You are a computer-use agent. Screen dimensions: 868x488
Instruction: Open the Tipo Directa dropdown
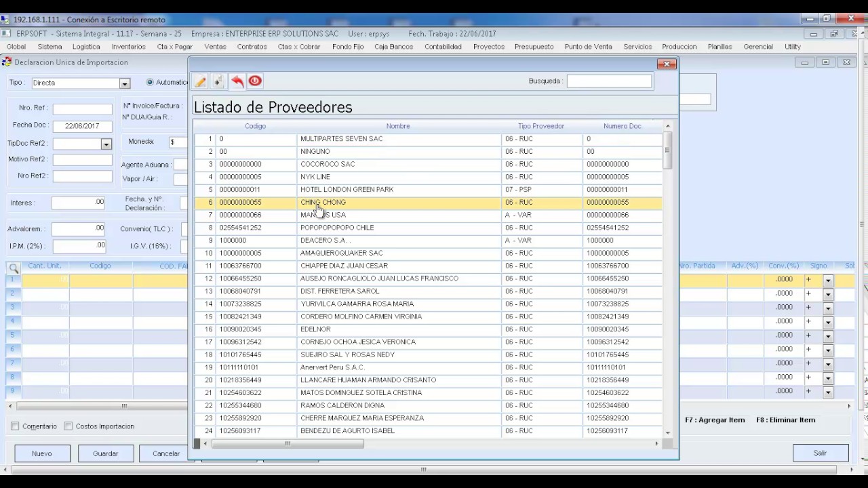125,83
